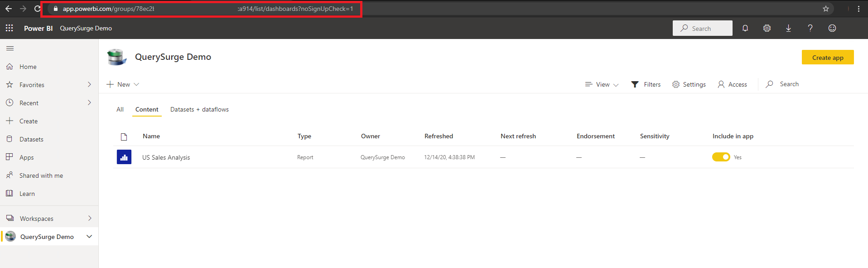Sort by the Owner column header
The image size is (868, 268).
(x=371, y=136)
